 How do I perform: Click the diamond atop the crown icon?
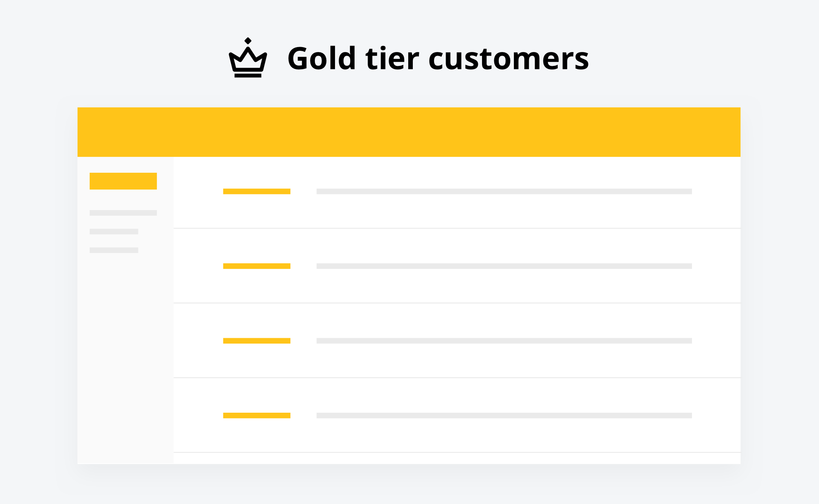248,41
